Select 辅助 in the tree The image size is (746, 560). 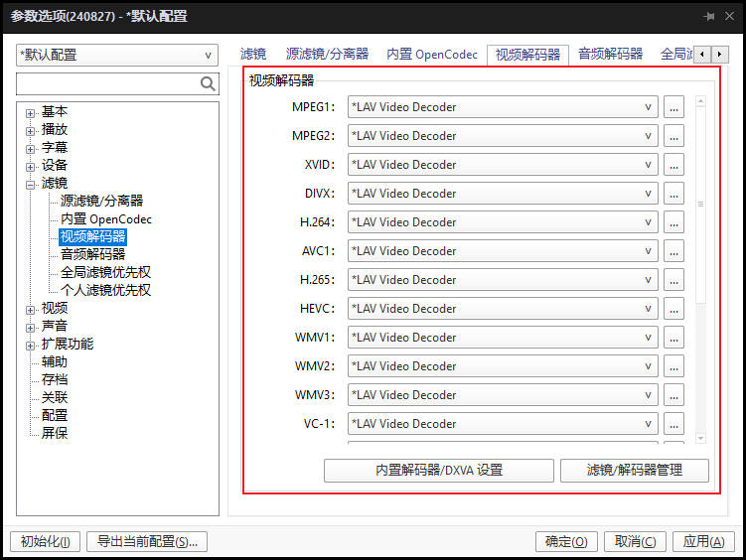[55, 361]
